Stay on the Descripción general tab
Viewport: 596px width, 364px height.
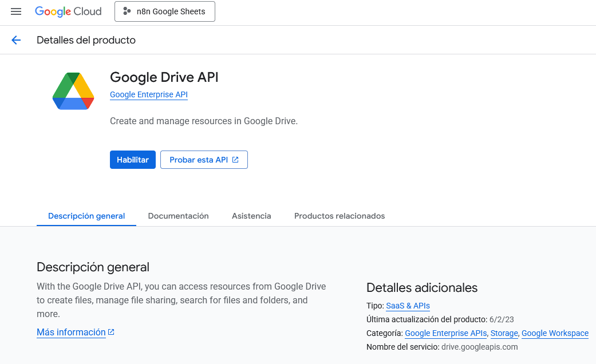tap(86, 216)
